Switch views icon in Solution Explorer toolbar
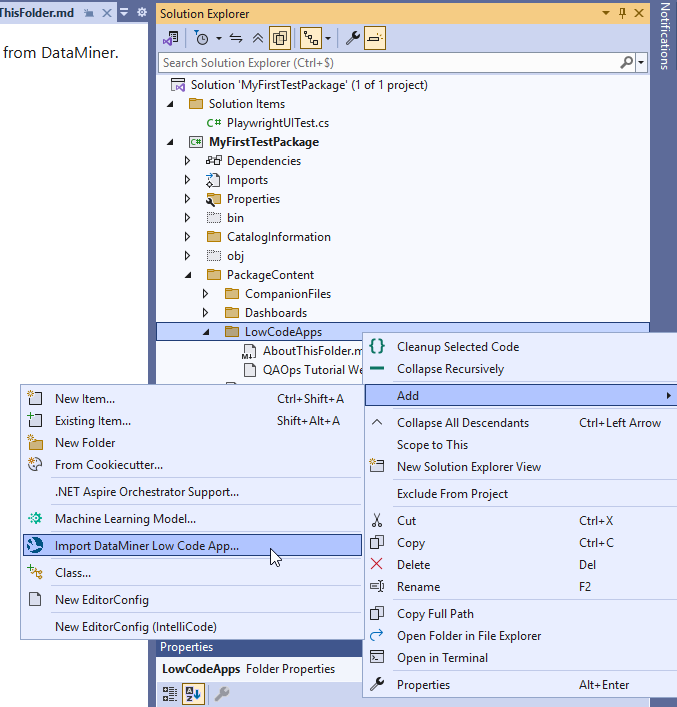 click(171, 38)
